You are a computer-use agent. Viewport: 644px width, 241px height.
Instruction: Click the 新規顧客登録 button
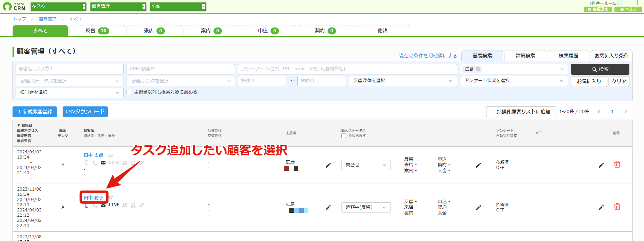click(x=35, y=112)
